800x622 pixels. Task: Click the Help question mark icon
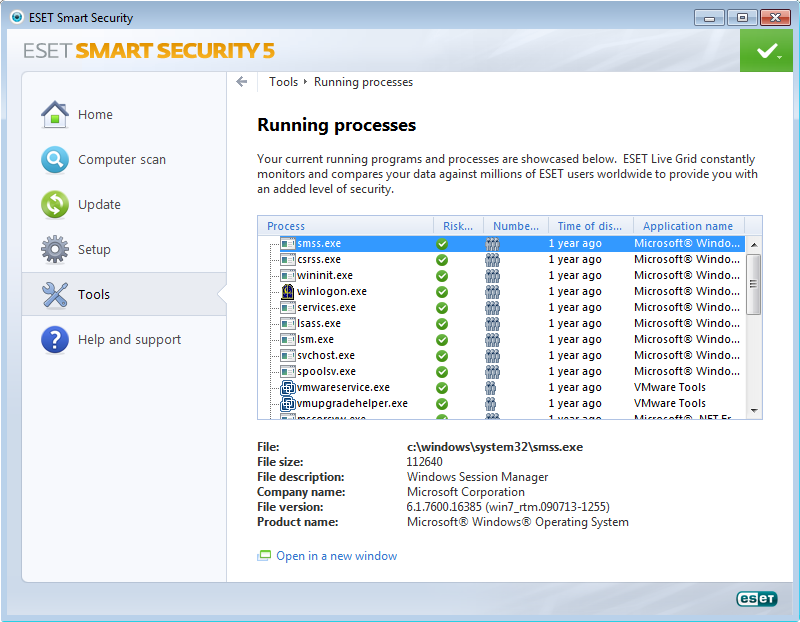coord(55,339)
